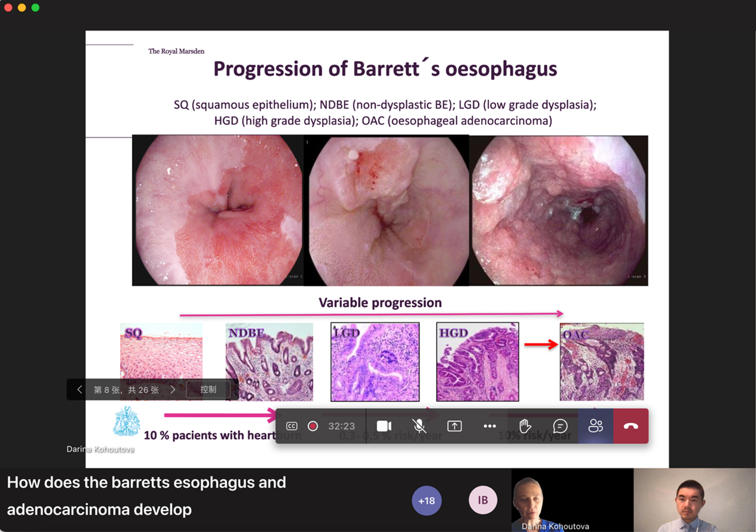Click the line starting HGD (high grade dysplasia)
756x532 pixels.
383,121
